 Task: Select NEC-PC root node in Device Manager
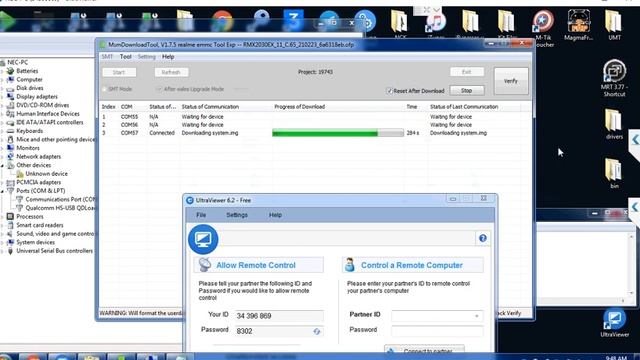click(18, 62)
